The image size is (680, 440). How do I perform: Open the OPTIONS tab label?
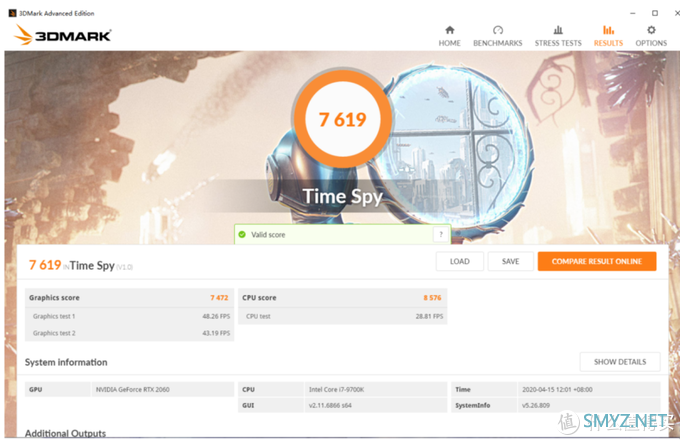click(x=651, y=43)
